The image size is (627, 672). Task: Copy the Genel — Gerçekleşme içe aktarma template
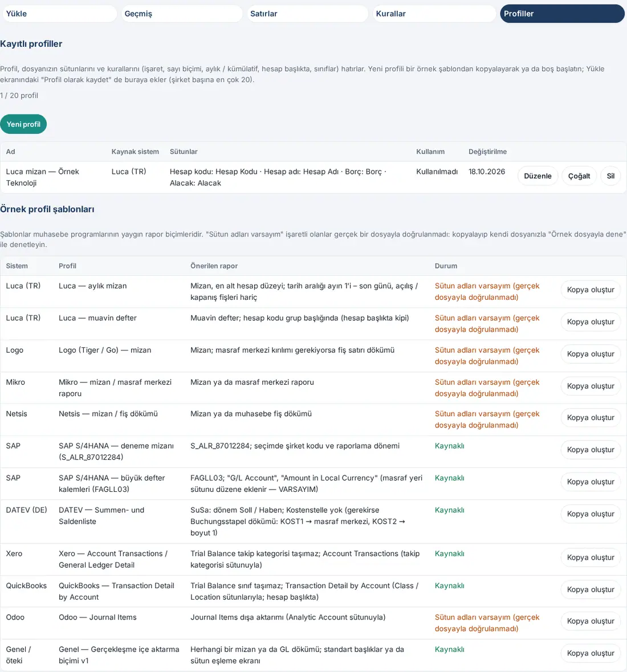coord(591,653)
